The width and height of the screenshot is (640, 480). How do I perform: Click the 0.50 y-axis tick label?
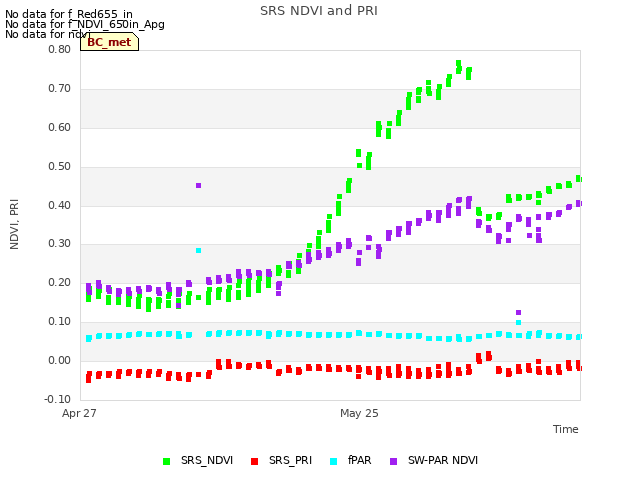pyautogui.click(x=60, y=167)
